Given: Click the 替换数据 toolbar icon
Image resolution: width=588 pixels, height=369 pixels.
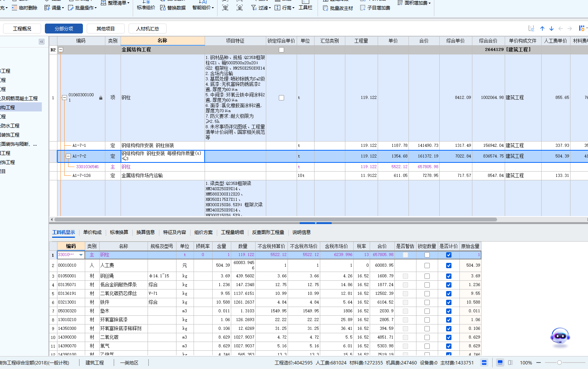Looking at the screenshot, I should tap(163, 8).
